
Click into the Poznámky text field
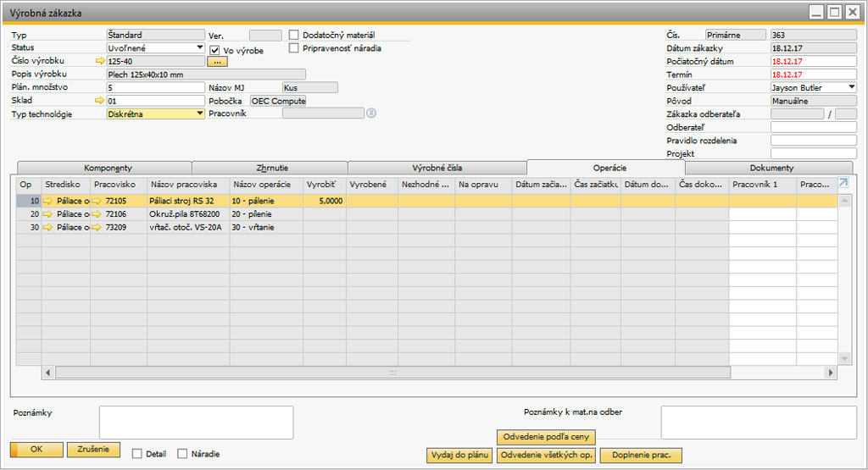(196, 422)
